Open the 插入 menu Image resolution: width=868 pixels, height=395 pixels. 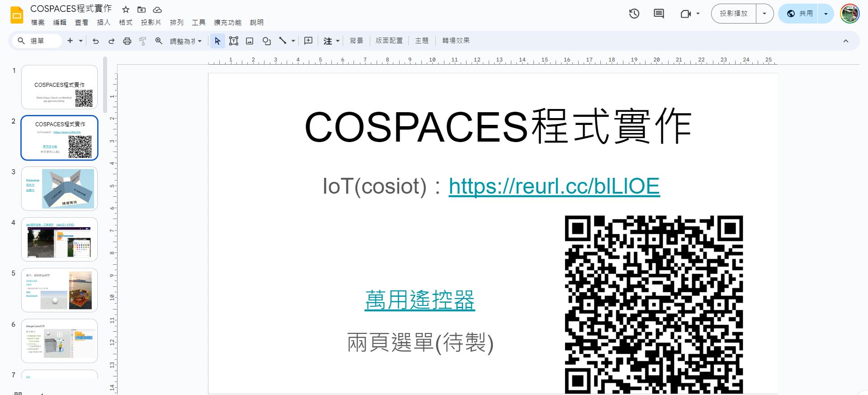click(104, 22)
